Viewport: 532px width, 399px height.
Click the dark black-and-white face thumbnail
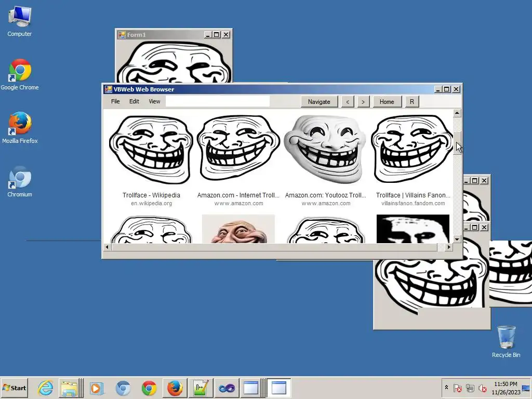pyautogui.click(x=413, y=229)
